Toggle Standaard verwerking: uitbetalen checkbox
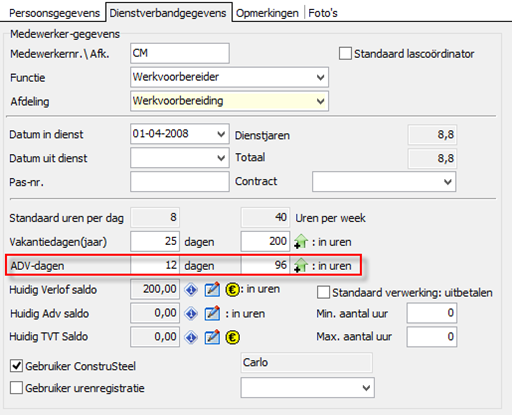Image resolution: width=512 pixels, height=415 pixels. point(323,292)
